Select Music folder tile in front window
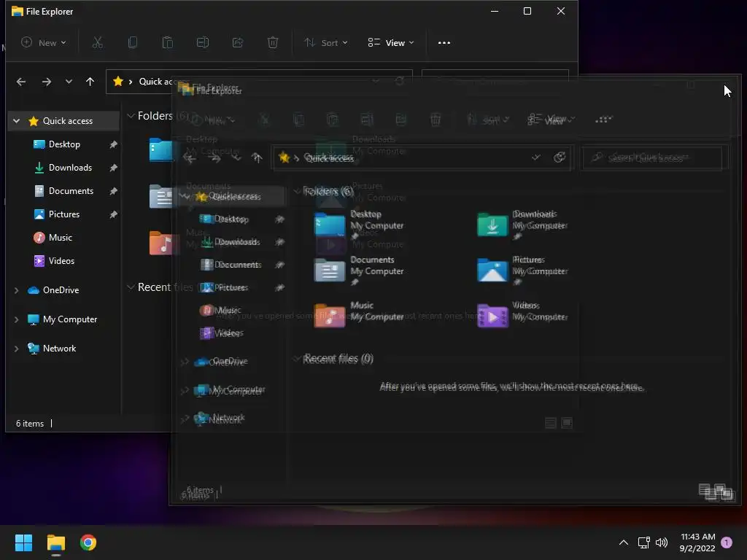747x560 pixels. pos(360,316)
